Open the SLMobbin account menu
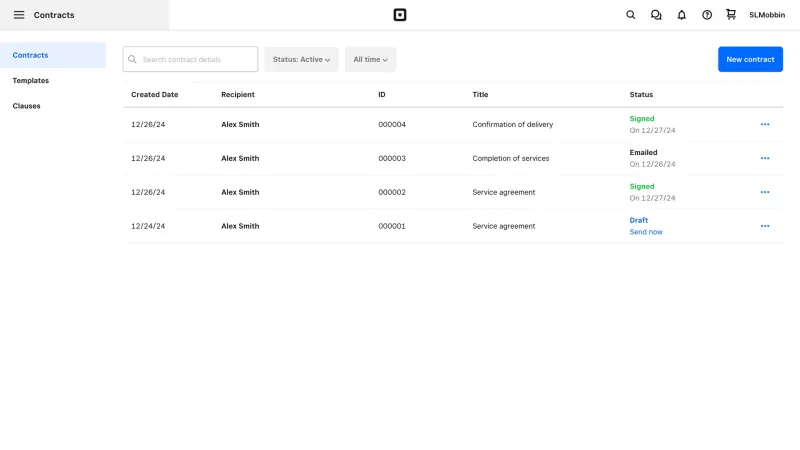This screenshot has height=450, width=800. pos(767,15)
